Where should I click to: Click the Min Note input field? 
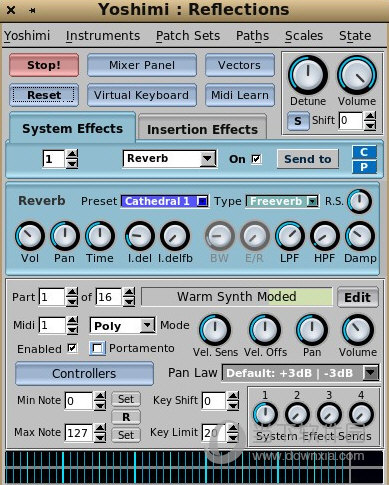tap(79, 401)
